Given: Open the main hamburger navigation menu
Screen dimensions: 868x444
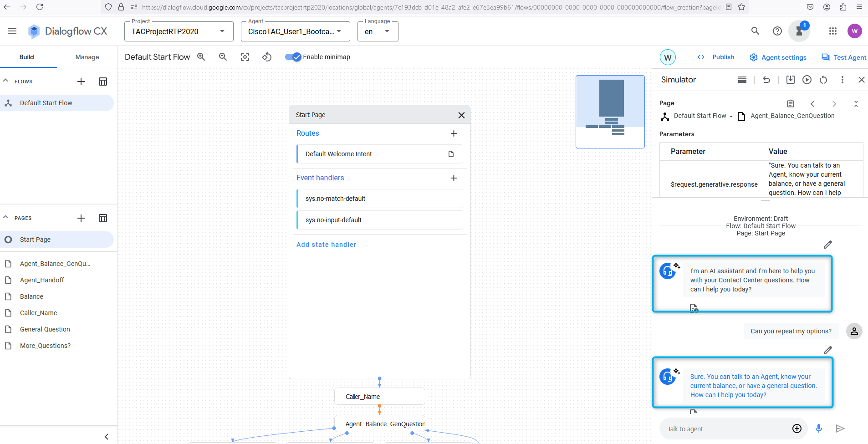Looking at the screenshot, I should coord(12,31).
